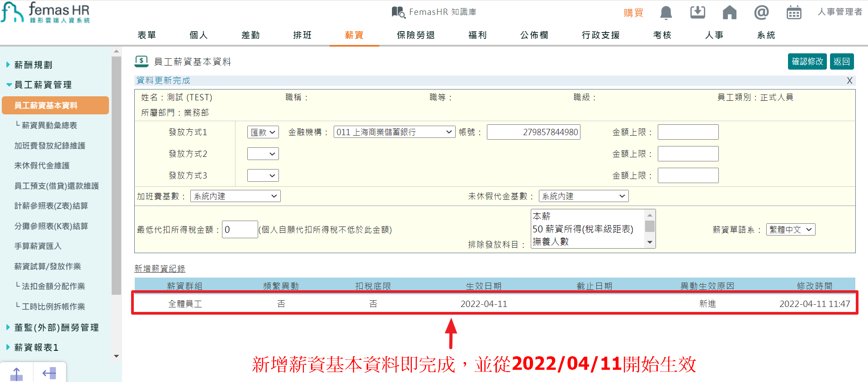Open the 公佈欄 menu
The image size is (868, 382).
534,35
